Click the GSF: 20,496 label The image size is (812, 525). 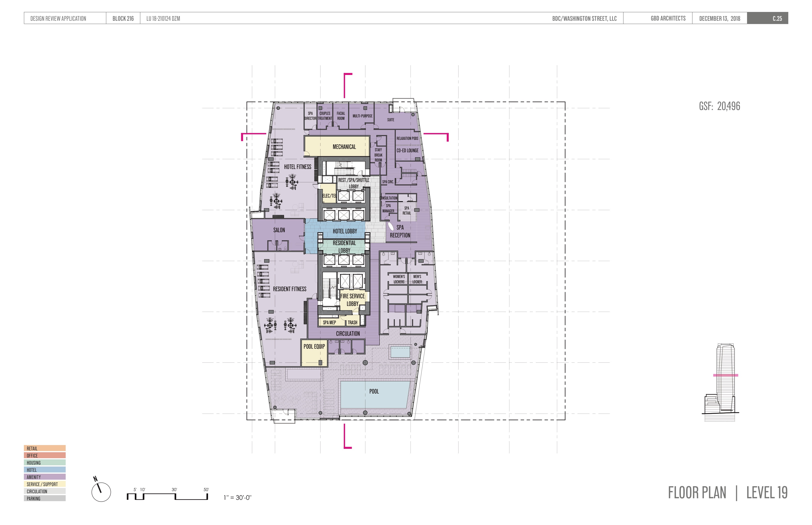(720, 106)
